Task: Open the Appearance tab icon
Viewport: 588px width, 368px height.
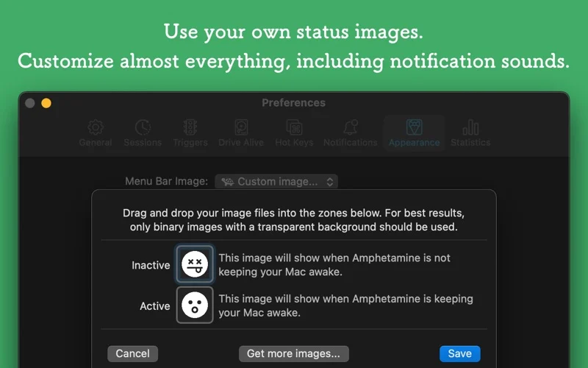Action: coord(414,127)
